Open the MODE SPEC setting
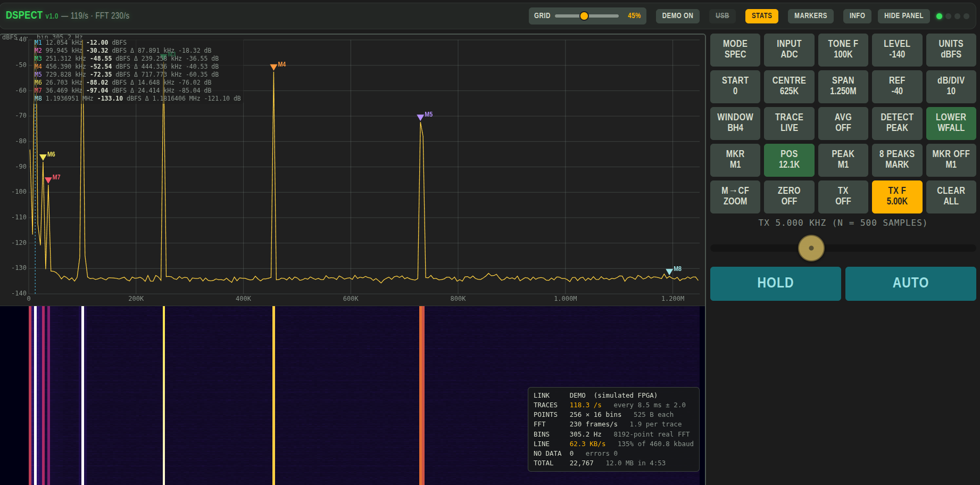Image resolution: width=980 pixels, height=485 pixels. pos(735,50)
